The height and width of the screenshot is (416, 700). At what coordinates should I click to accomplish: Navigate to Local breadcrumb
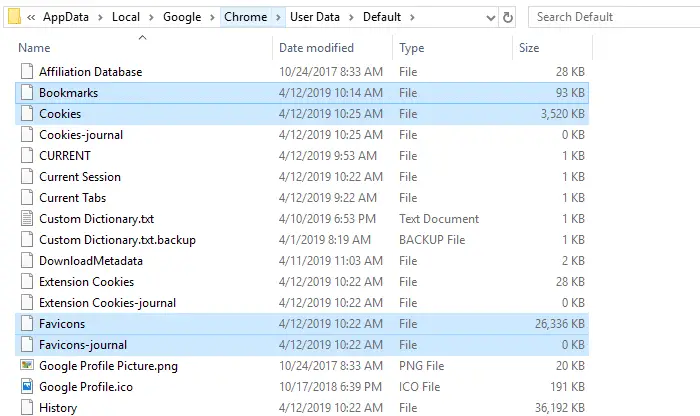point(126,17)
